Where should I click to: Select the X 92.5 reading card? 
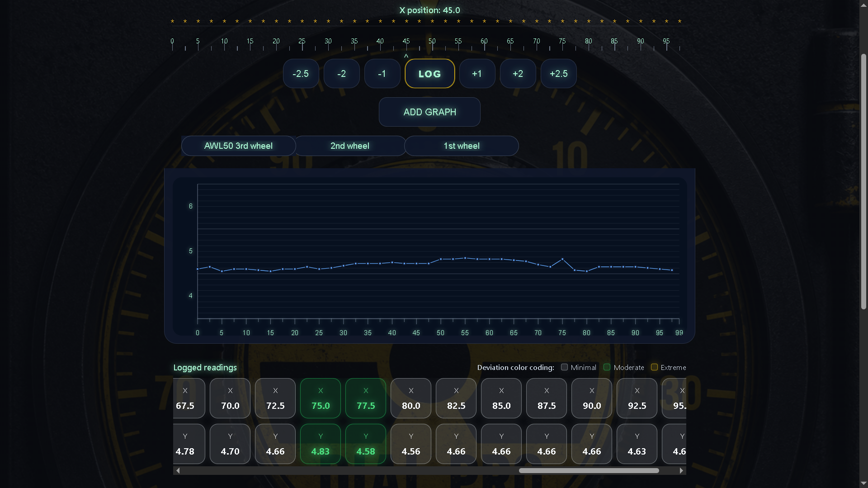click(637, 398)
